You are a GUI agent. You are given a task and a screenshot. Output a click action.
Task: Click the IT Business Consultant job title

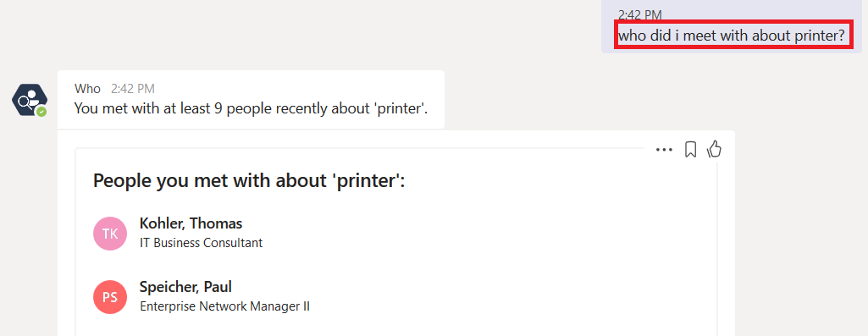tap(201, 243)
